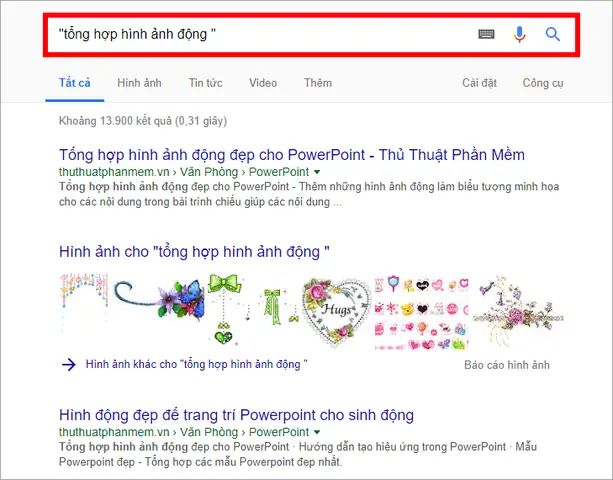The height and width of the screenshot is (480, 613).
Task: Open 'Cài đặt' settings menu
Action: pyautogui.click(x=479, y=83)
